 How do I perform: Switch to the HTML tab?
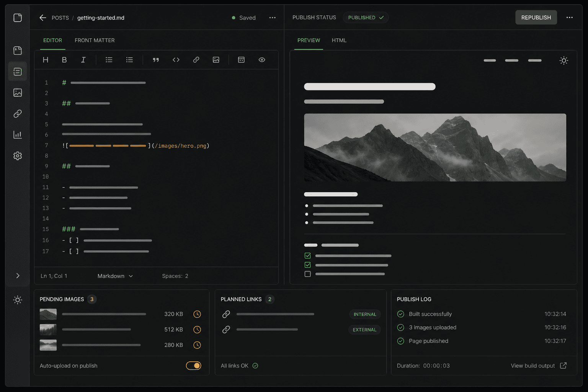[x=339, y=40]
